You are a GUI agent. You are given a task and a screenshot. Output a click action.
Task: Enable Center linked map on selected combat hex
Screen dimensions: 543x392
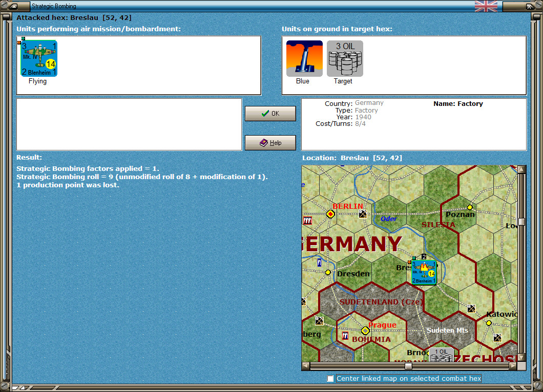point(330,379)
